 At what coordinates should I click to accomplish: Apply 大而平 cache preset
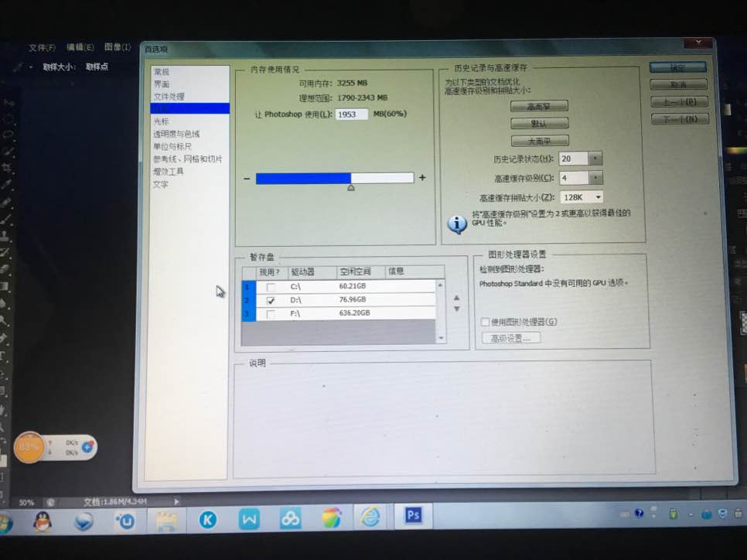pyautogui.click(x=540, y=141)
